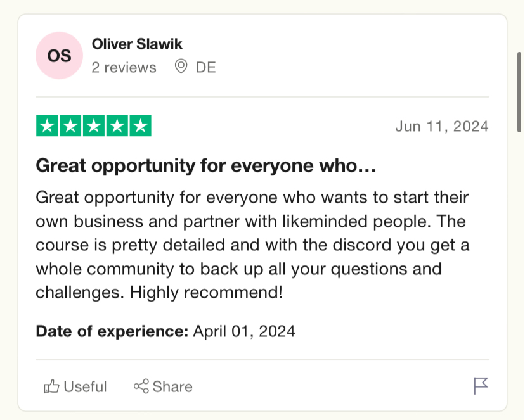
Task: Click the 'Date of experience' label
Action: tap(112, 331)
